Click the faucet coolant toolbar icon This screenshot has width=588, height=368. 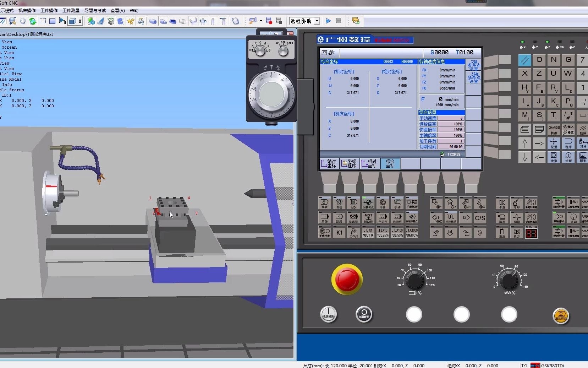tap(141, 21)
